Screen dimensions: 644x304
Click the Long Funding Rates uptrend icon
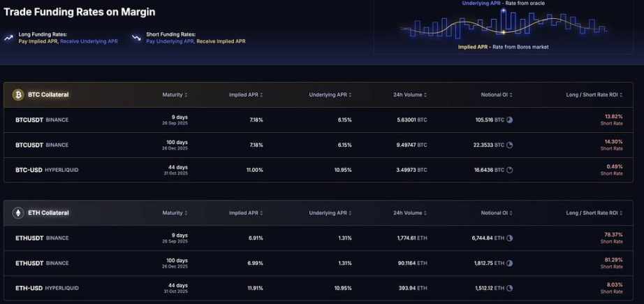tap(8, 38)
